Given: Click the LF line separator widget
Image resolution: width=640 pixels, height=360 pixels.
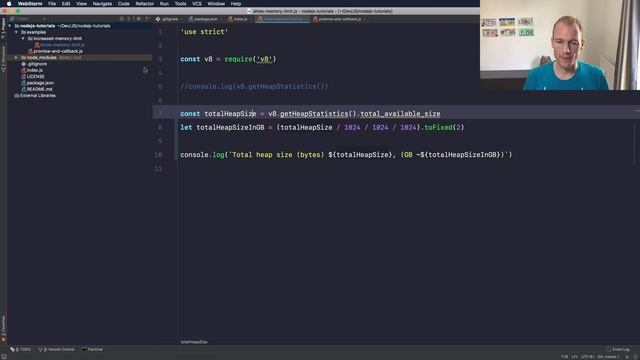Looking at the screenshot, I should coord(574,357).
